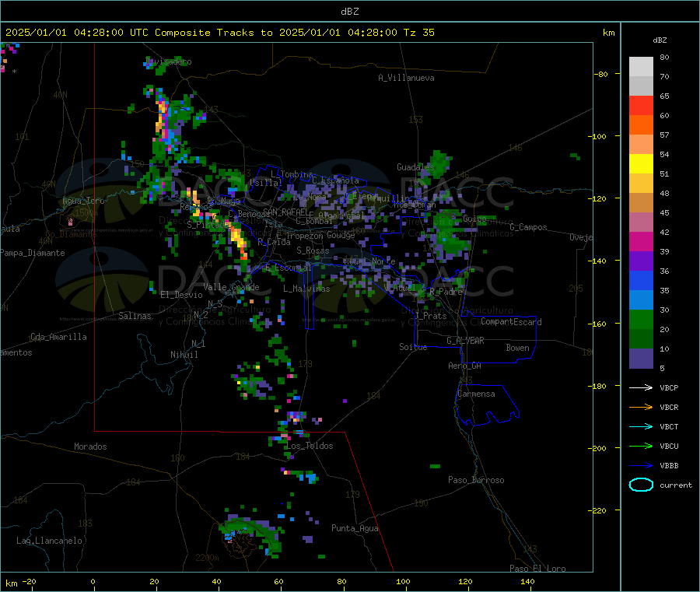Viewport: 700px width, 592px height.
Task: Click the 140 km tick on bottom axis
Action: coord(527,581)
